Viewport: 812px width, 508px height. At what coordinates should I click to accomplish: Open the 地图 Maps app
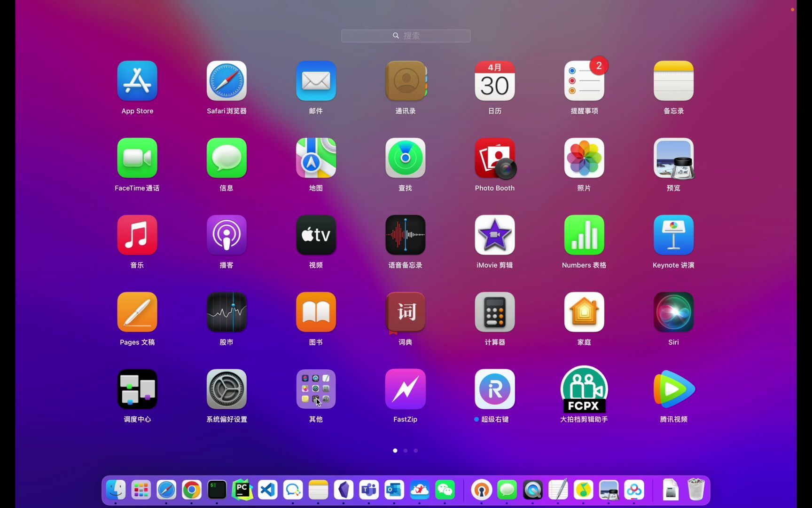(x=316, y=158)
